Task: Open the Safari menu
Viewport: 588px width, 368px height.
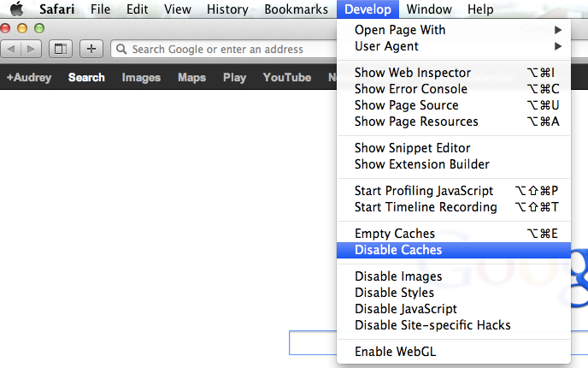Action: pyautogui.click(x=57, y=9)
